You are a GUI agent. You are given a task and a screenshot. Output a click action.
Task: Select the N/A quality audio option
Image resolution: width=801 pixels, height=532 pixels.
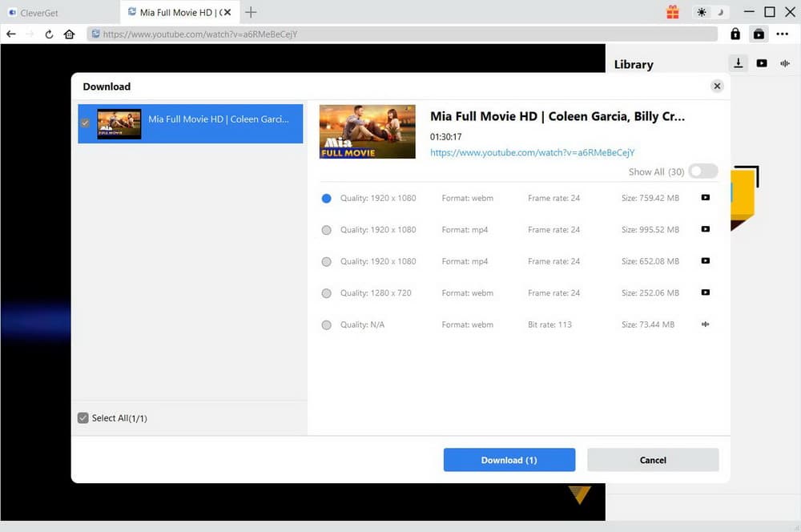(x=327, y=325)
